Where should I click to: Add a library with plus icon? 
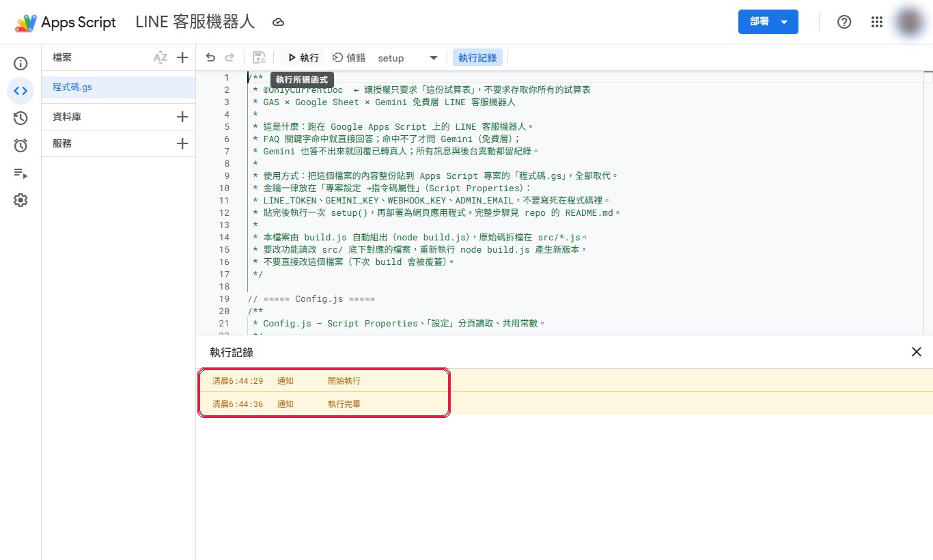[x=182, y=117]
